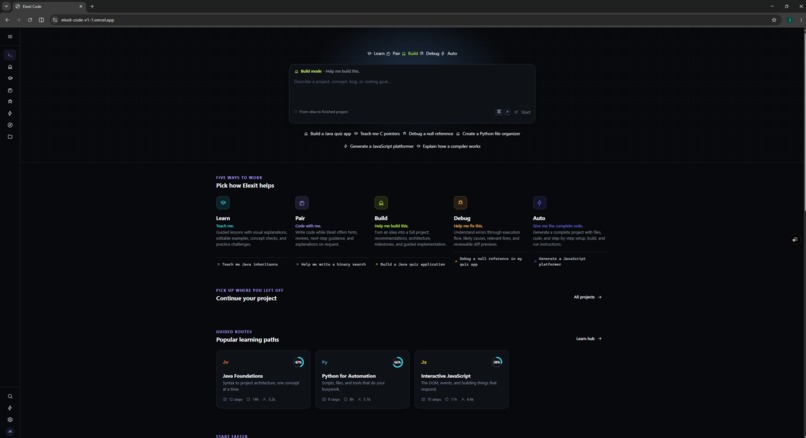The height and width of the screenshot is (438, 806).
Task: Click into the project description input field
Action: click(x=412, y=92)
